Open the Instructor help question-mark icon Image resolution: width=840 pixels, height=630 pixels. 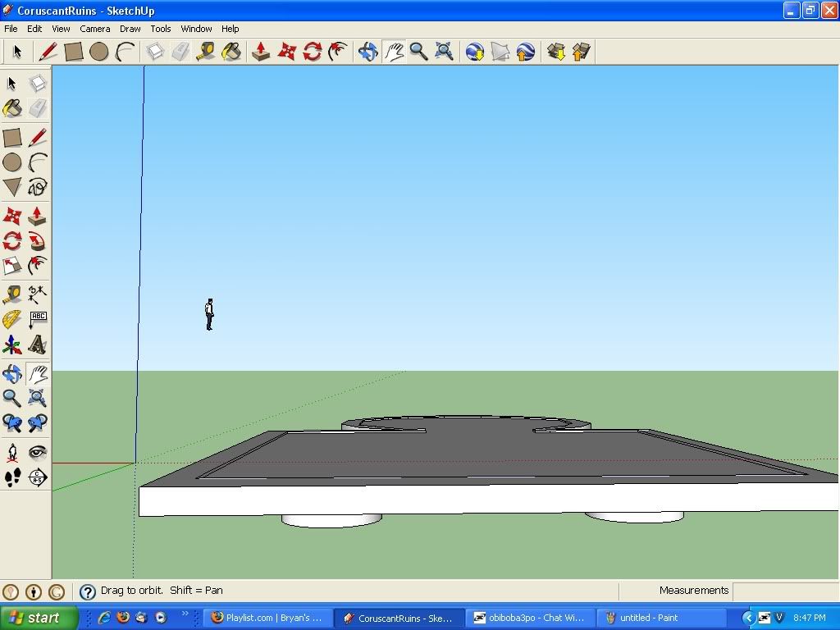pyautogui.click(x=87, y=591)
